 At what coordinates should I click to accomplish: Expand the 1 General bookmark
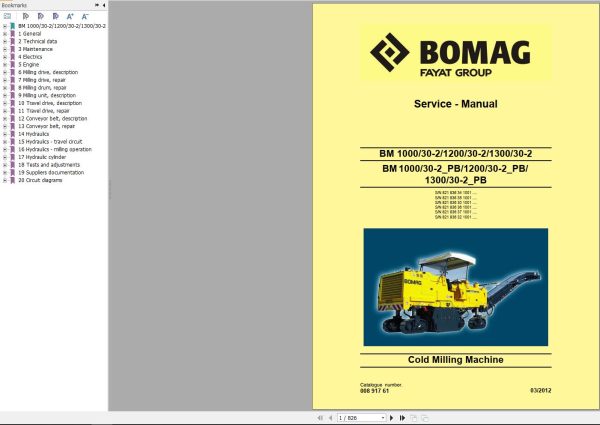5,34
